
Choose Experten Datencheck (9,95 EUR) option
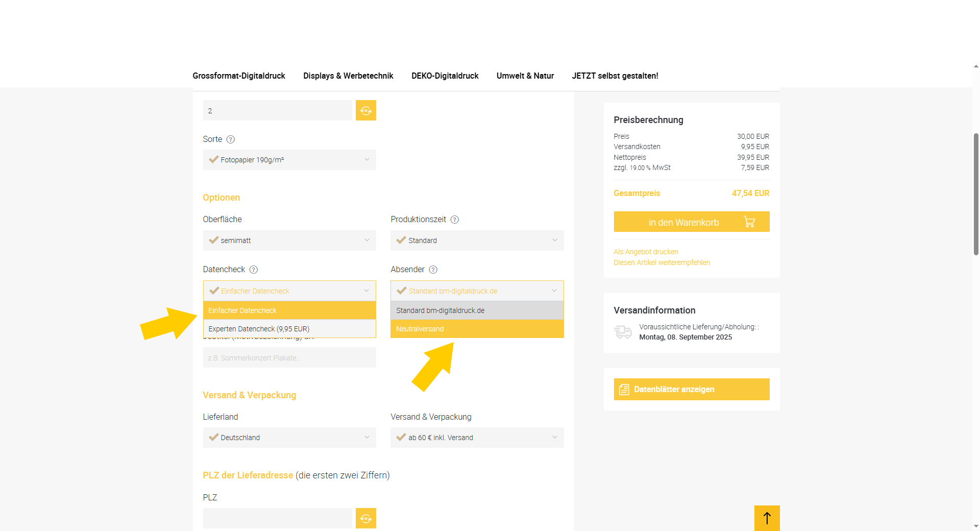tap(289, 329)
